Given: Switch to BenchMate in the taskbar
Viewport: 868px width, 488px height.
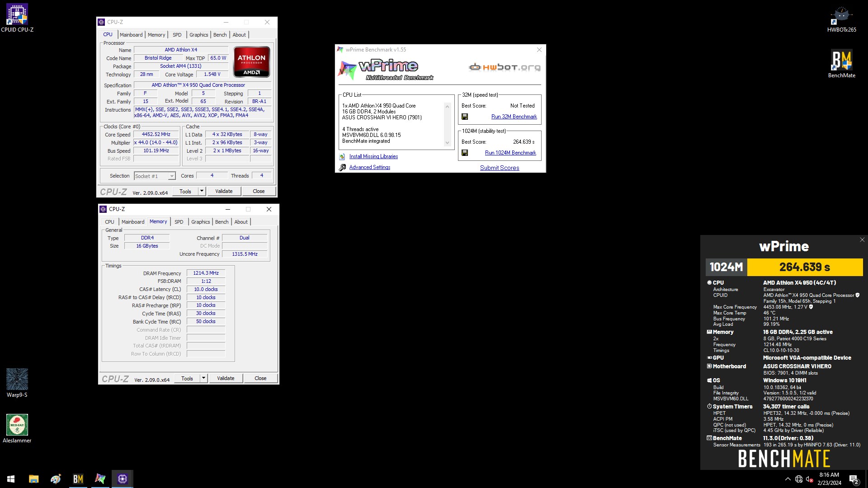Looking at the screenshot, I should [x=78, y=479].
